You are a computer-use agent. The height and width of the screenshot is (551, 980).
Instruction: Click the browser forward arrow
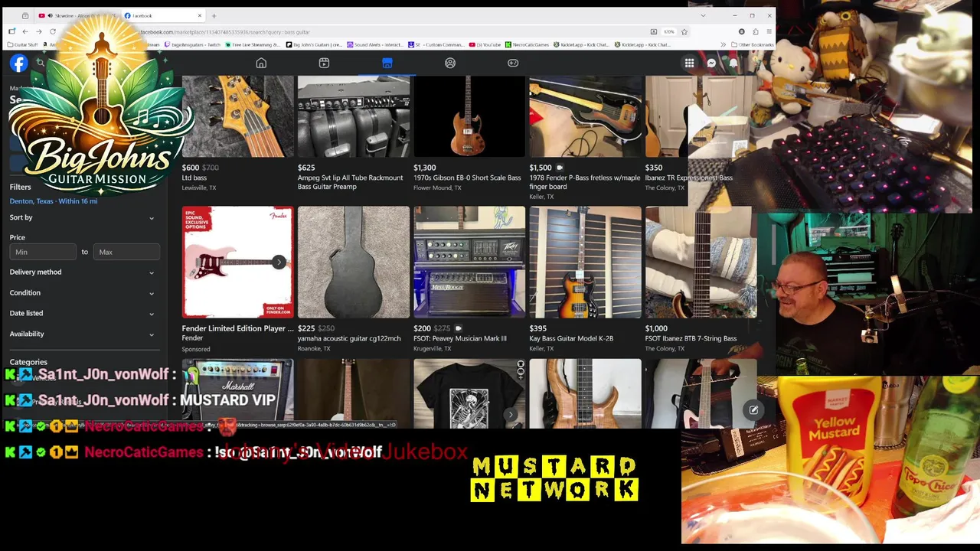[38, 31]
